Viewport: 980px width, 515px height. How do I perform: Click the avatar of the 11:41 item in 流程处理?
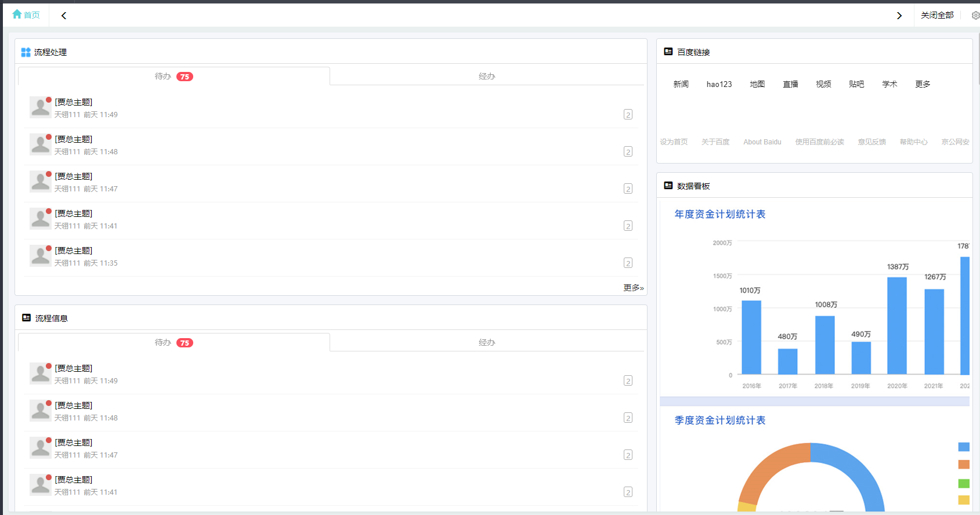point(40,219)
